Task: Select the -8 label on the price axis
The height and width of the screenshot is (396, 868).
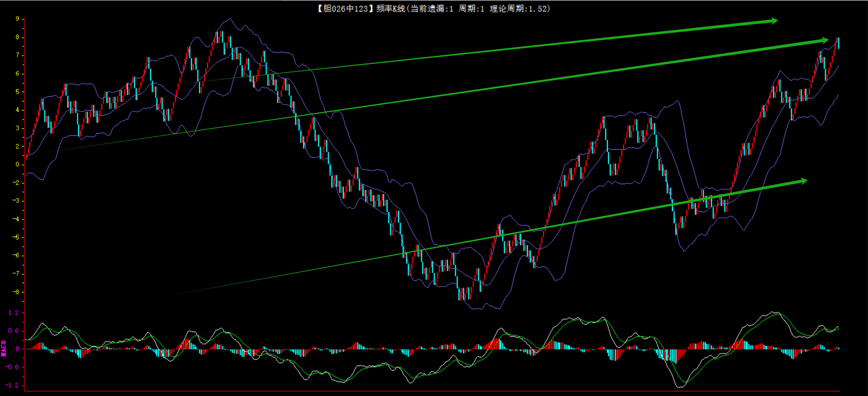Action: (x=16, y=292)
